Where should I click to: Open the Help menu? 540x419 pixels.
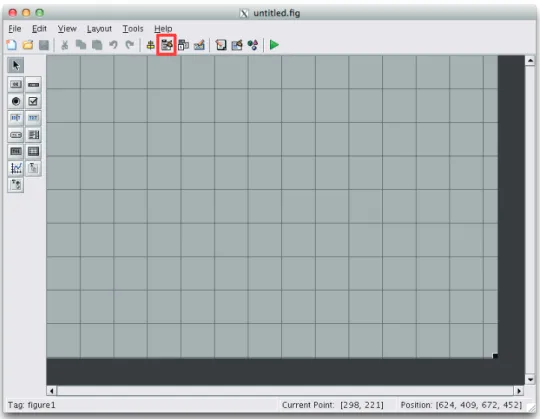tap(163, 29)
